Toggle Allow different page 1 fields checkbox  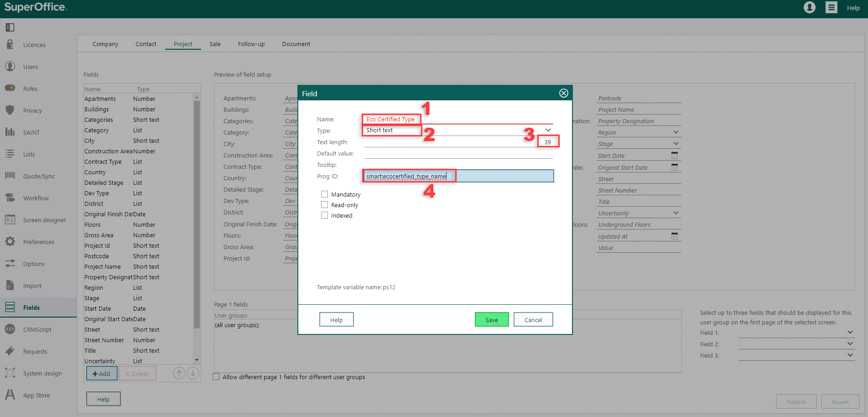216,377
